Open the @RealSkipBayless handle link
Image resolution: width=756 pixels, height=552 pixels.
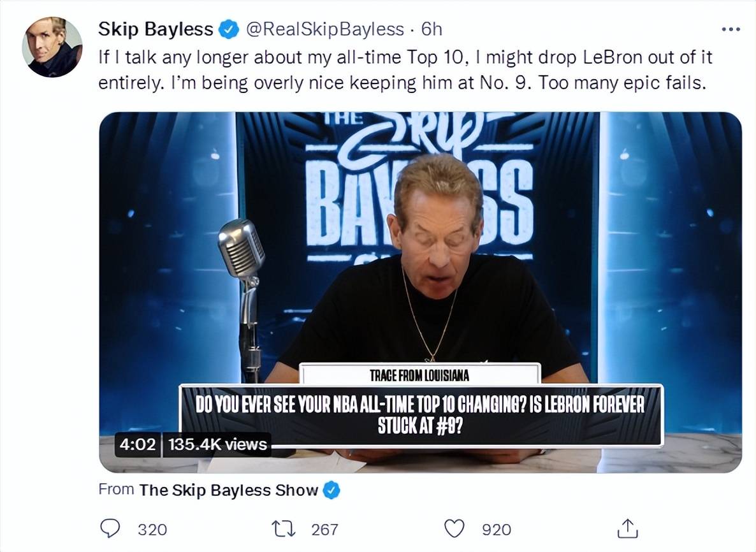pyautogui.click(x=325, y=29)
